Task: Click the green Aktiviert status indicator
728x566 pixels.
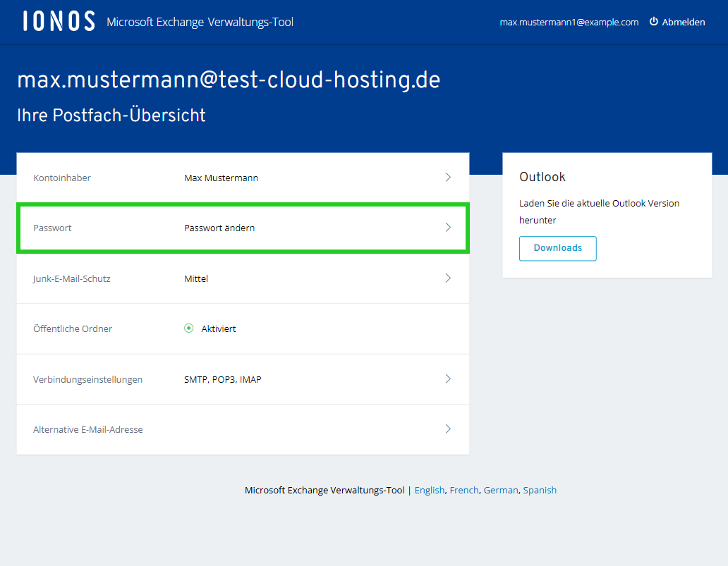Action: 188,328
